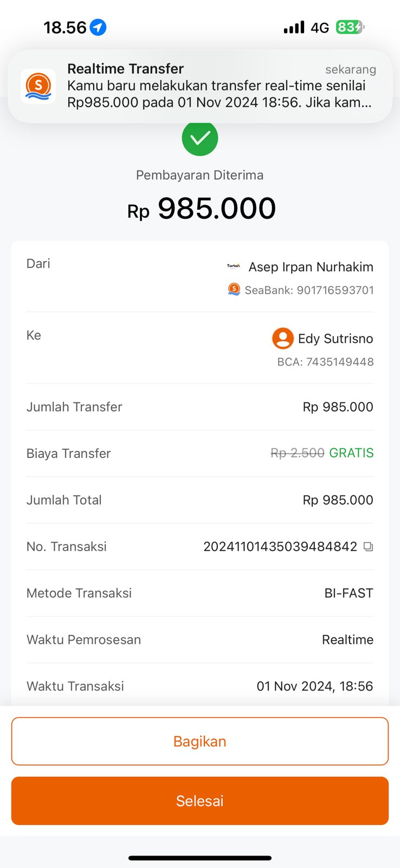Tap the sender's Tartan profile thumbnail
Image resolution: width=400 pixels, height=868 pixels.
(234, 266)
